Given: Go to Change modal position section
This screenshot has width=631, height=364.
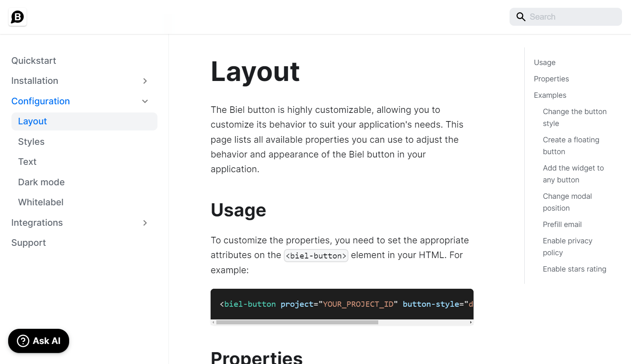Looking at the screenshot, I should (x=567, y=202).
